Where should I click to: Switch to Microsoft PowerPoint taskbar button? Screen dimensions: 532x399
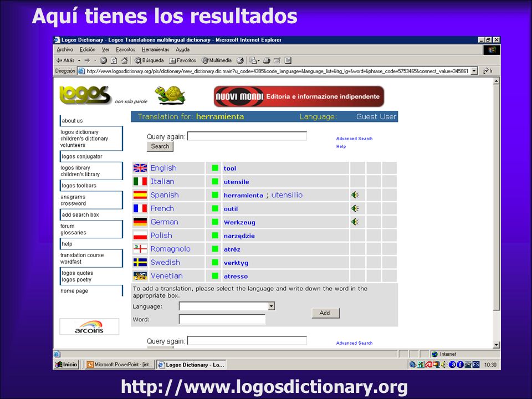tap(120, 365)
